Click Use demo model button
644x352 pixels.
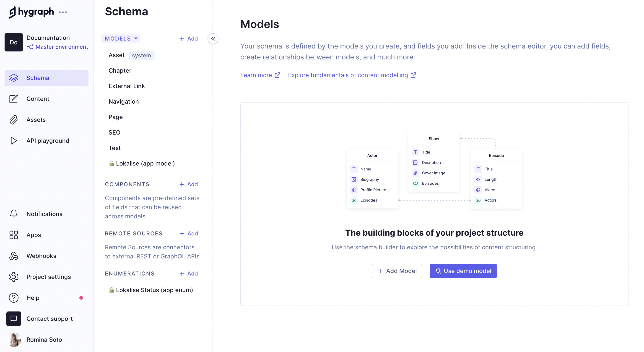(463, 271)
